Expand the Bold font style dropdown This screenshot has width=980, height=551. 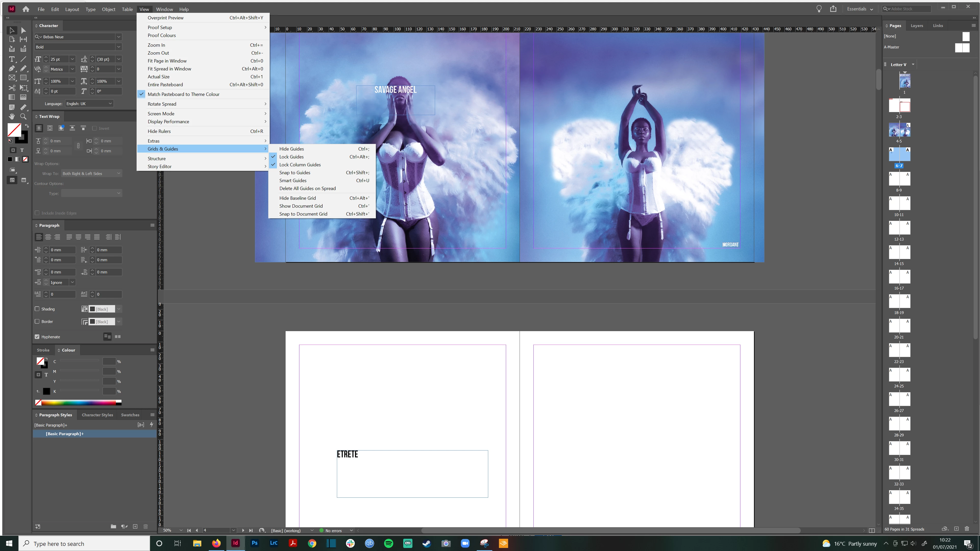[118, 47]
